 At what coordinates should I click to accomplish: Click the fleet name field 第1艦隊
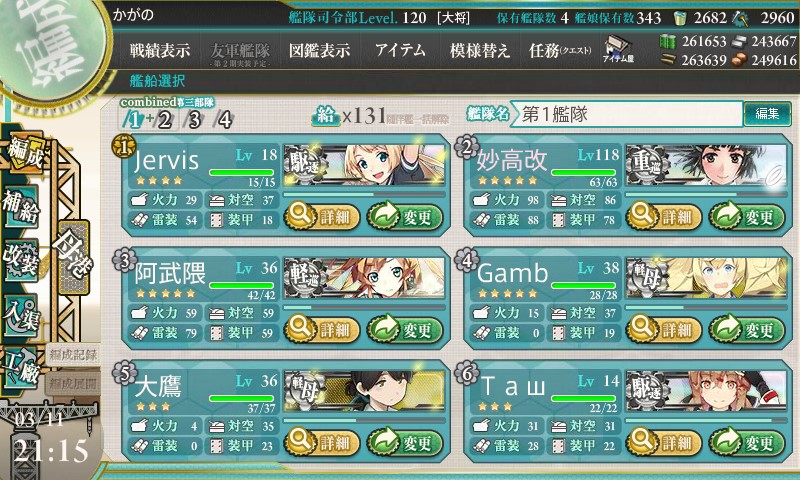pos(628,114)
